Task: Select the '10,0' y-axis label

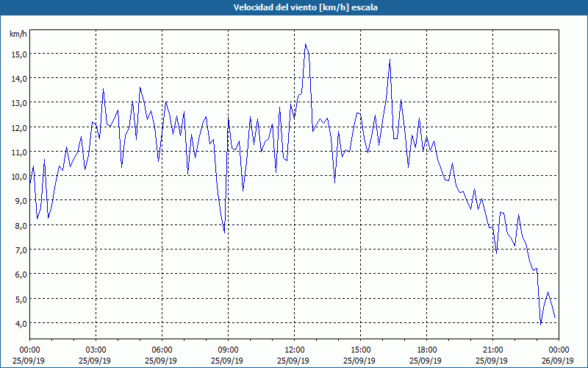Action: pos(19,177)
